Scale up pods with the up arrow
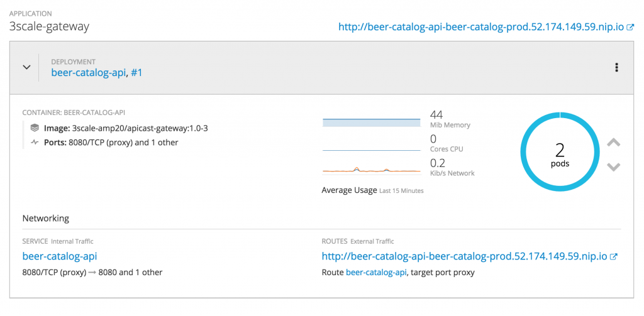 [x=614, y=143]
